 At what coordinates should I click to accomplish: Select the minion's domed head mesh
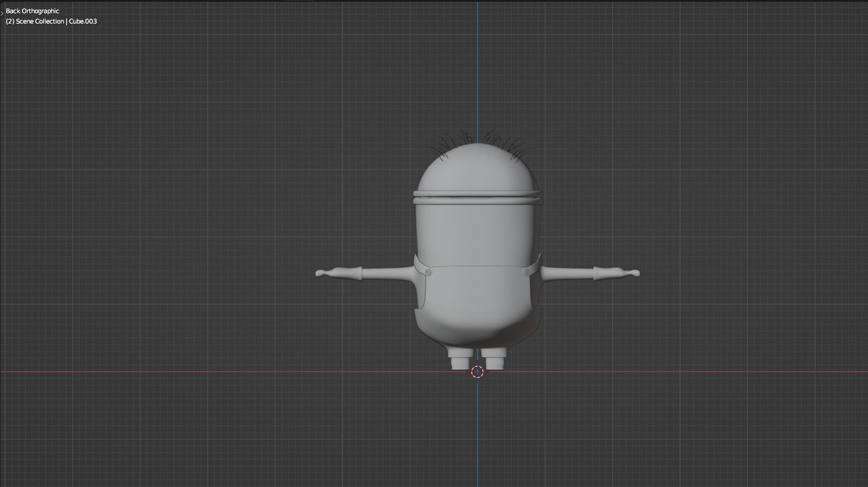click(x=477, y=167)
